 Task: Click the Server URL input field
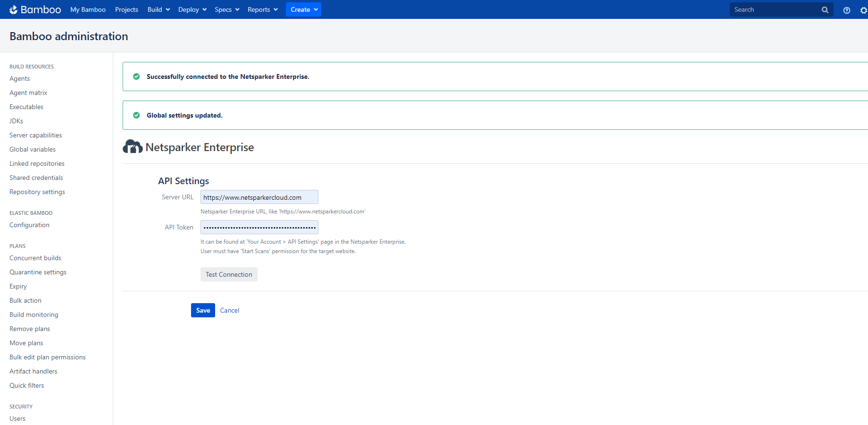pyautogui.click(x=259, y=197)
